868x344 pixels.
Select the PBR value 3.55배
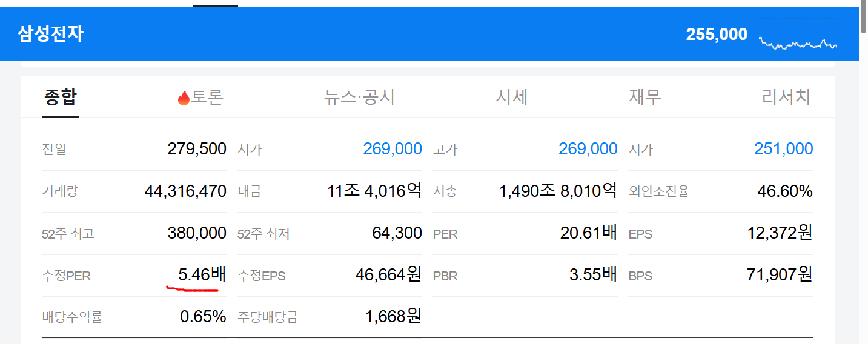click(593, 275)
